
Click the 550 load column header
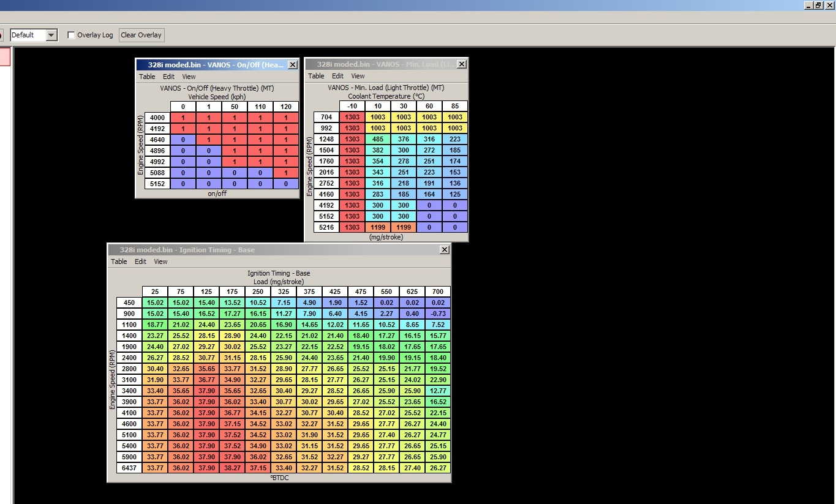[386, 291]
